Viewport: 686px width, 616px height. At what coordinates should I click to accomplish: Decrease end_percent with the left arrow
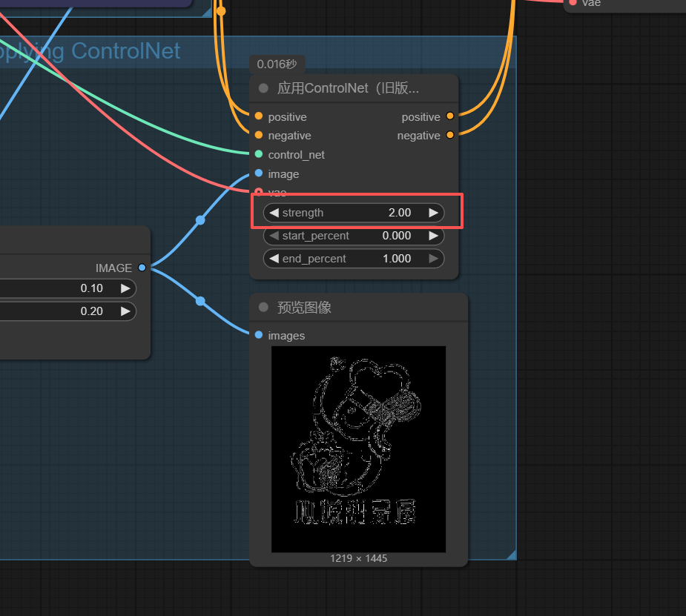274,259
